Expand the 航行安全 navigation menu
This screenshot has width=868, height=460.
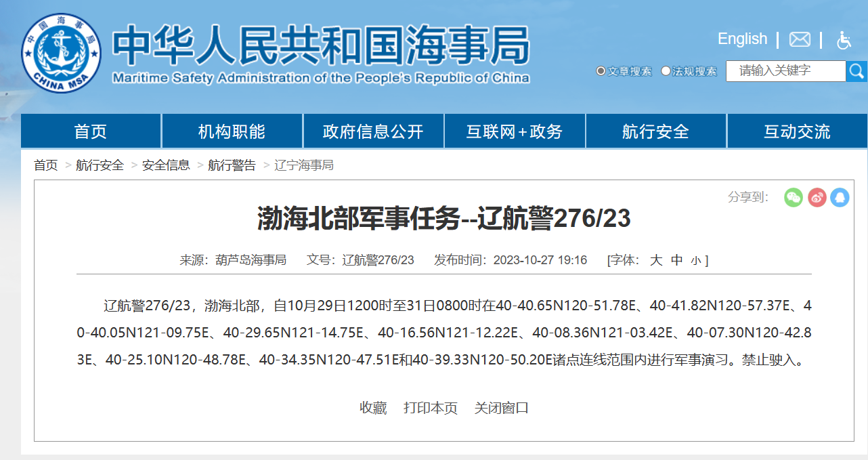pyautogui.click(x=655, y=131)
